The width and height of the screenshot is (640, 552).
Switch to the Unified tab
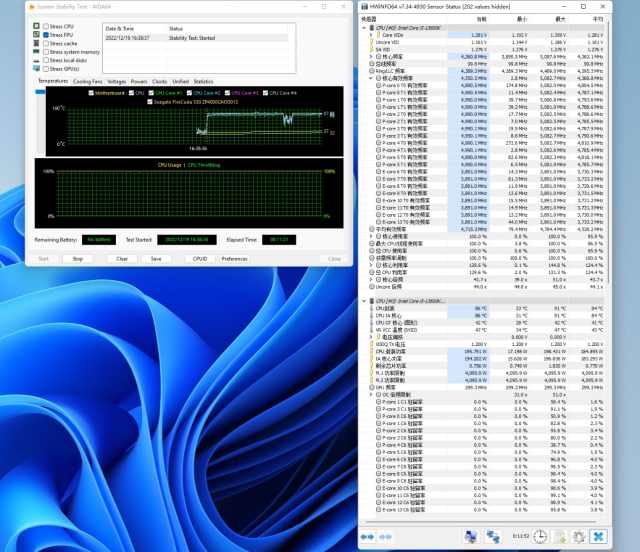181,82
